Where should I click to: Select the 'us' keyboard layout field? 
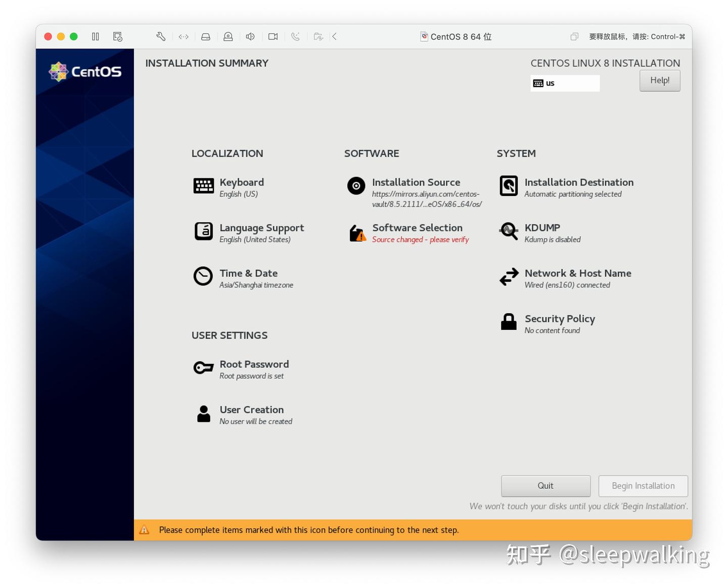pyautogui.click(x=565, y=83)
